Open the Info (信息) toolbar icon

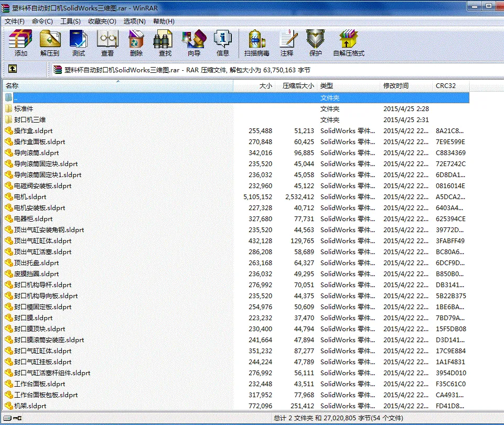click(223, 39)
